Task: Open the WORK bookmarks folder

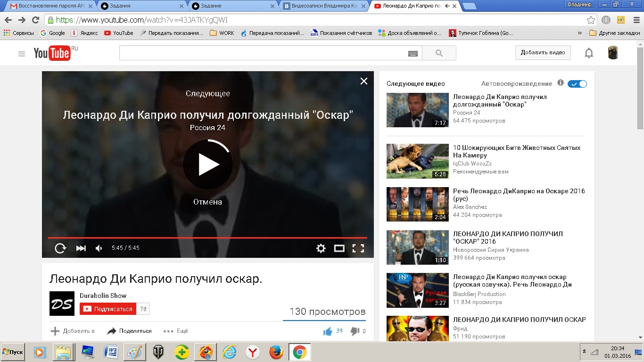Action: pos(222,33)
